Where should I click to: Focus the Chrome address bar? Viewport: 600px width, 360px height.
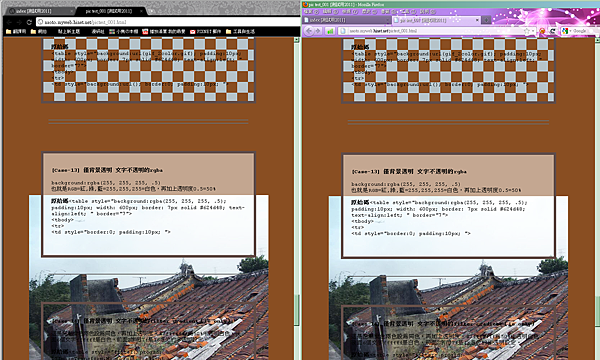[168, 22]
